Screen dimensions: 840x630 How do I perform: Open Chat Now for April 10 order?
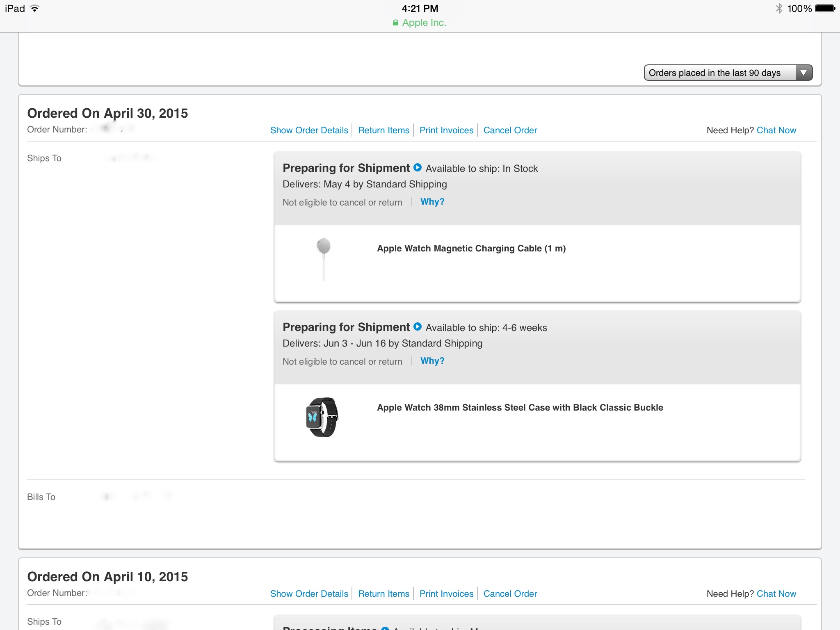[776, 593]
